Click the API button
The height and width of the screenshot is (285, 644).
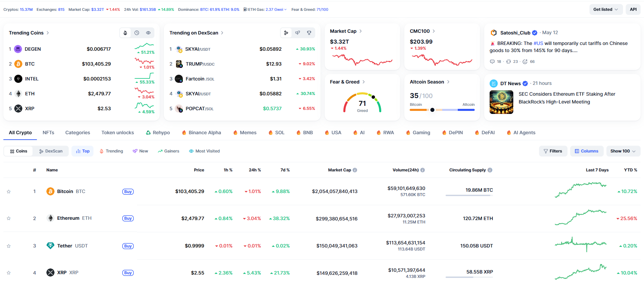[x=633, y=9]
